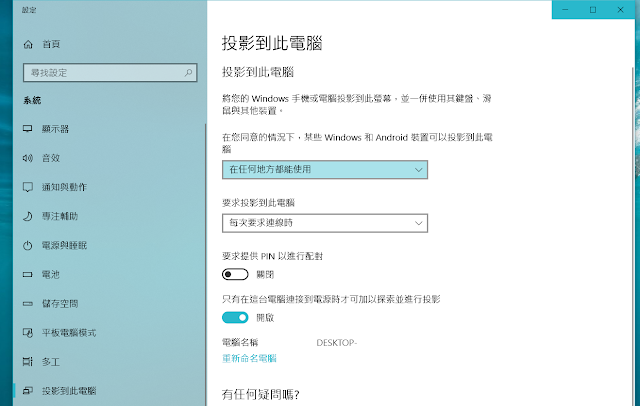Turn off the plugged-in-only projection toggle
Screen dimensions: 640x406
coord(235,317)
